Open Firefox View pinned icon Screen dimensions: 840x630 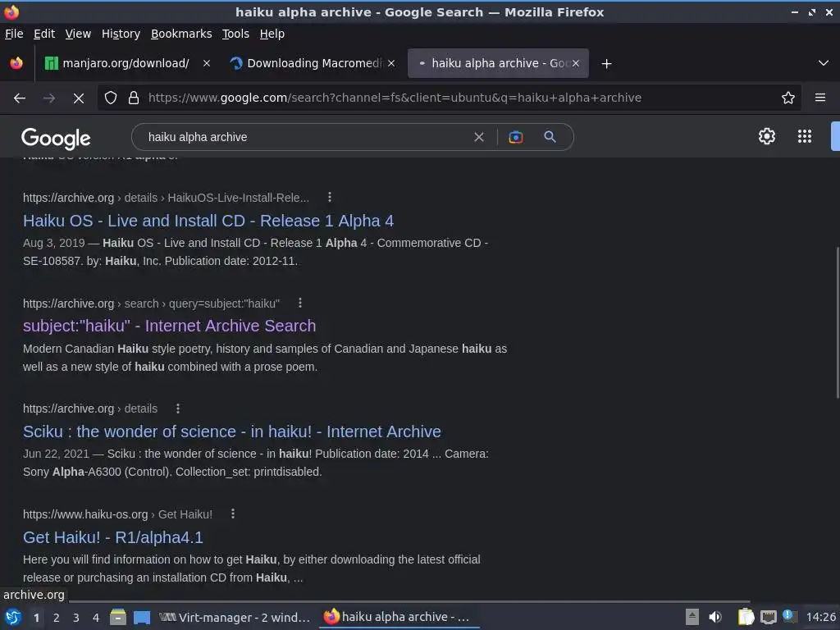(16, 63)
